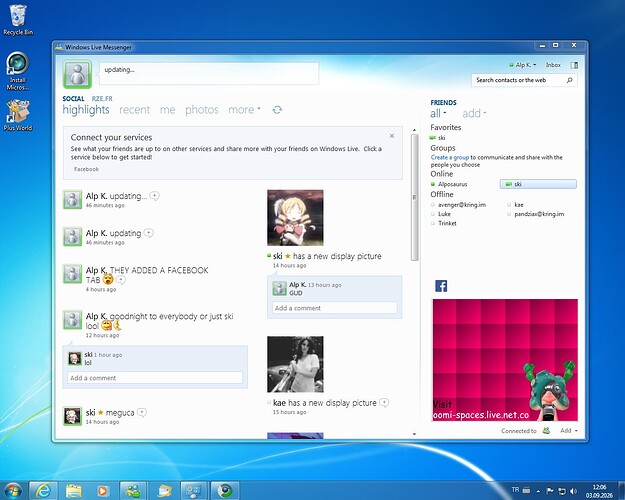The height and width of the screenshot is (500, 625).
Task: Click the 'Search contacts or the web' field
Action: (518, 80)
